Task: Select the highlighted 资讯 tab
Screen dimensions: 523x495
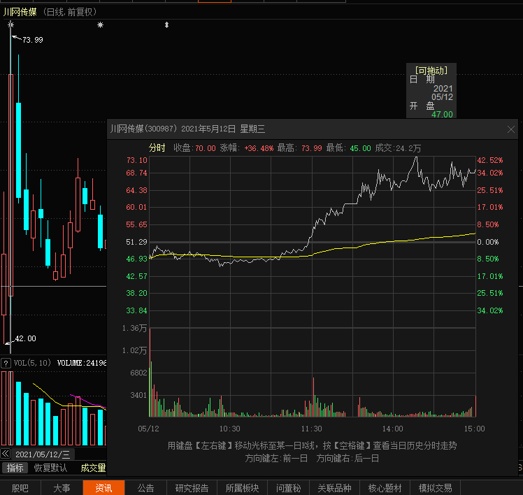Action: click(x=104, y=488)
